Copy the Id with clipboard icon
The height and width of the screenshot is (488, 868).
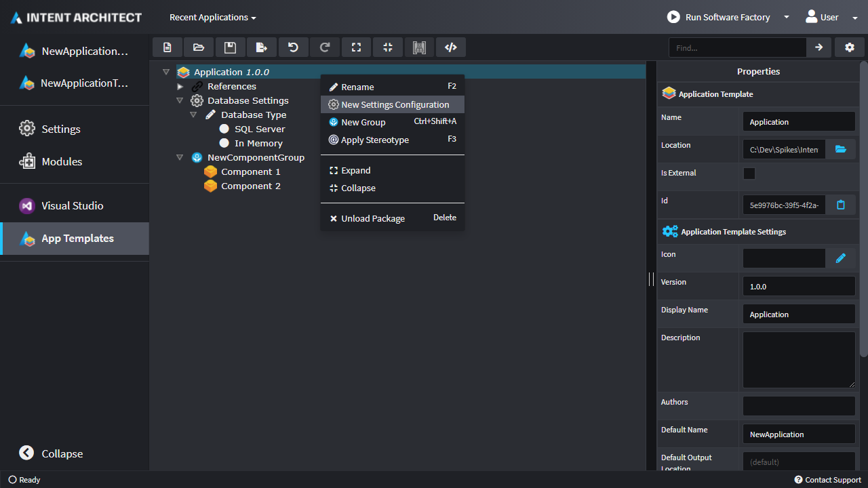(841, 205)
